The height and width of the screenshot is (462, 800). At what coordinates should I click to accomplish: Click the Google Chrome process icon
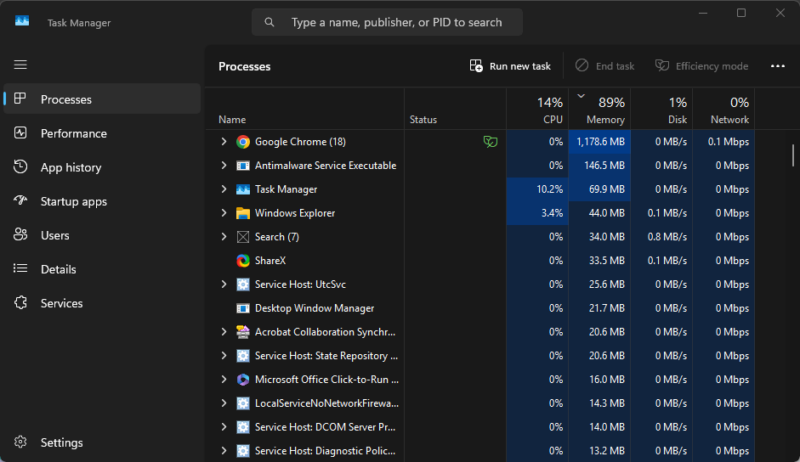243,142
